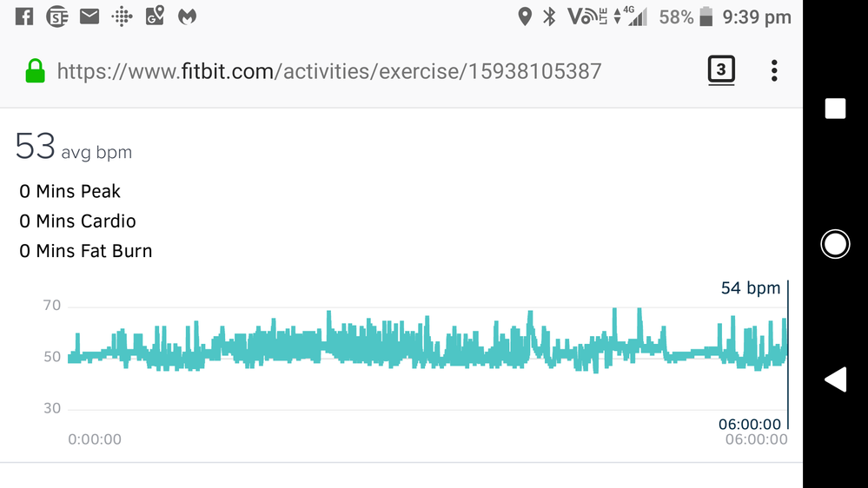Image resolution: width=868 pixels, height=488 pixels.
Task: Tap the green secure lock icon
Action: [35, 71]
